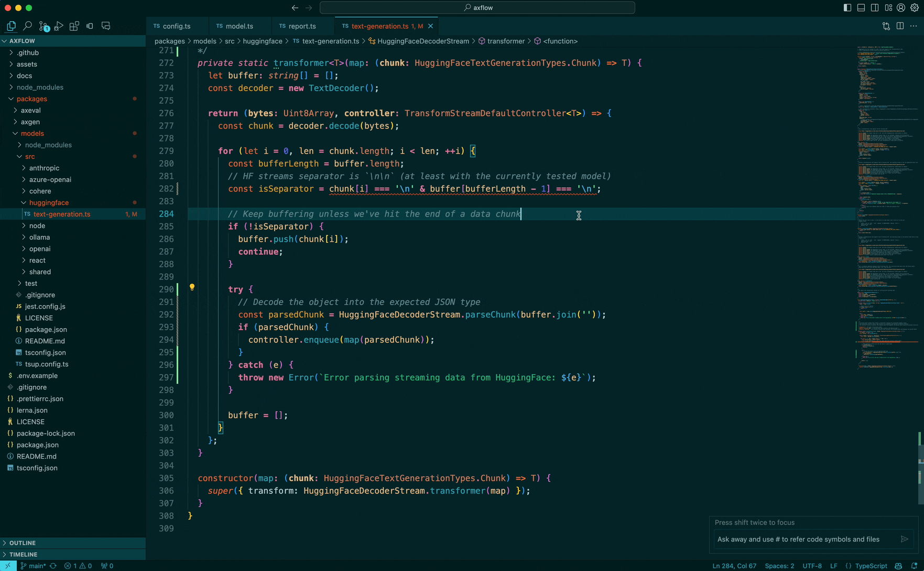Open the Extensions view

74,26
